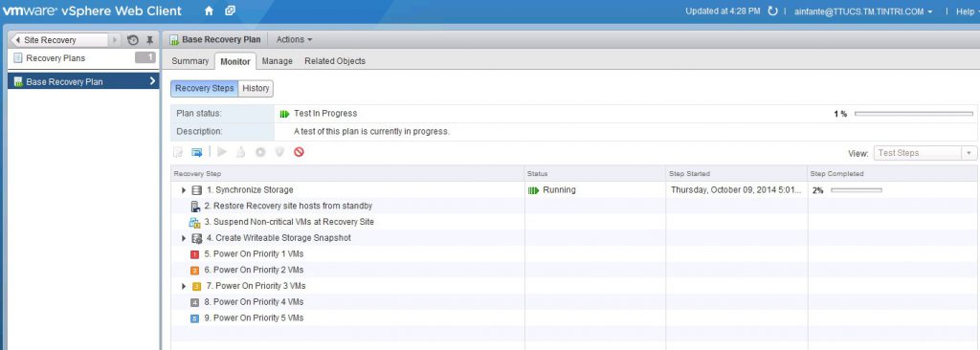The width and height of the screenshot is (980, 350).
Task: Expand the Create Writeable Storage Snapshot step
Action: point(184,238)
